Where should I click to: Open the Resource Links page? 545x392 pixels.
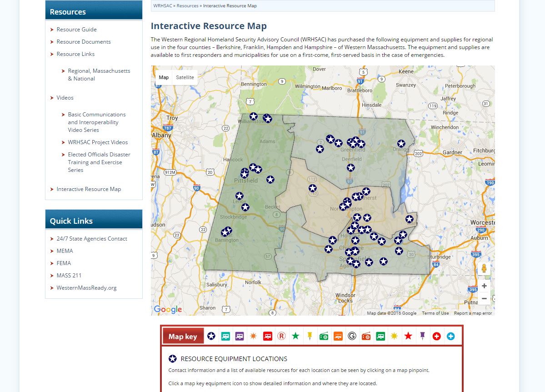75,54
